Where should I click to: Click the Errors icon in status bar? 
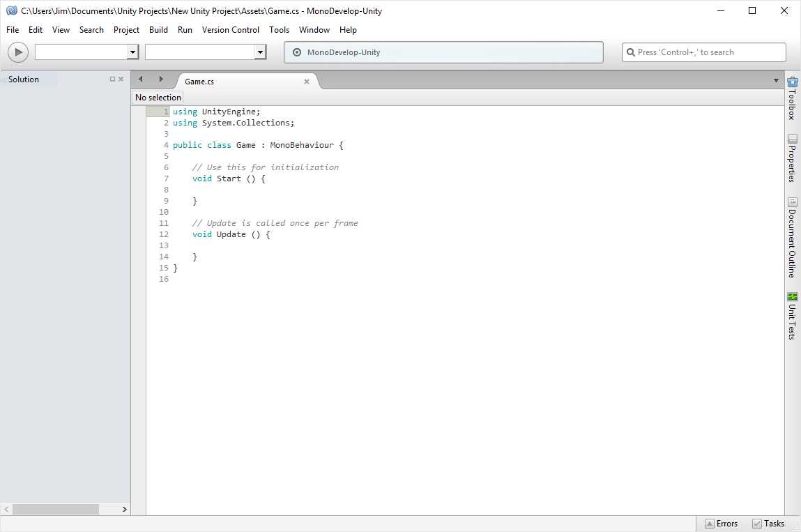[x=711, y=523]
